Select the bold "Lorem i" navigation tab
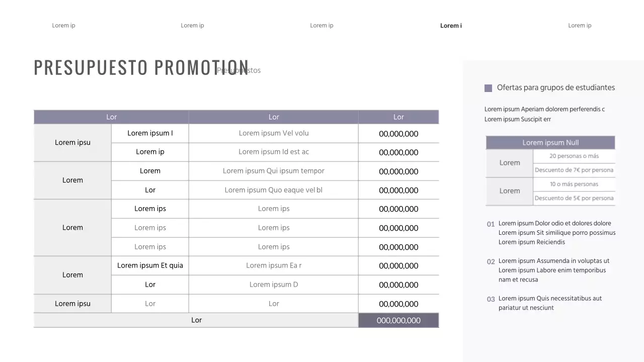Screen dimensions: 644x362 (451, 26)
